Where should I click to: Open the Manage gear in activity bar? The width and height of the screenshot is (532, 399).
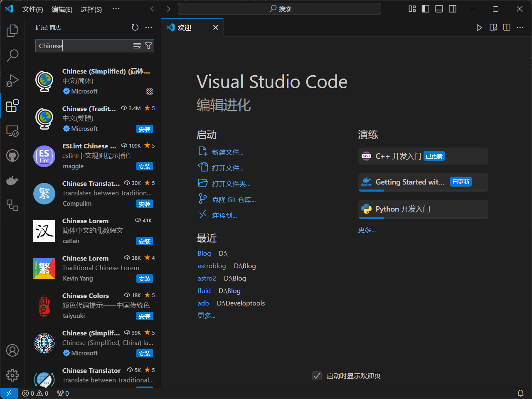(x=12, y=375)
